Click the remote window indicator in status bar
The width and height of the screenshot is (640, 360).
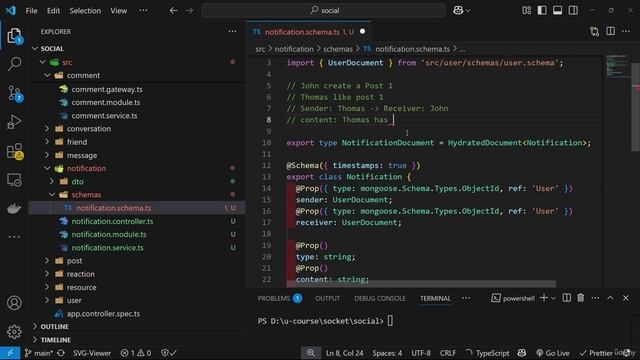coord(10,353)
